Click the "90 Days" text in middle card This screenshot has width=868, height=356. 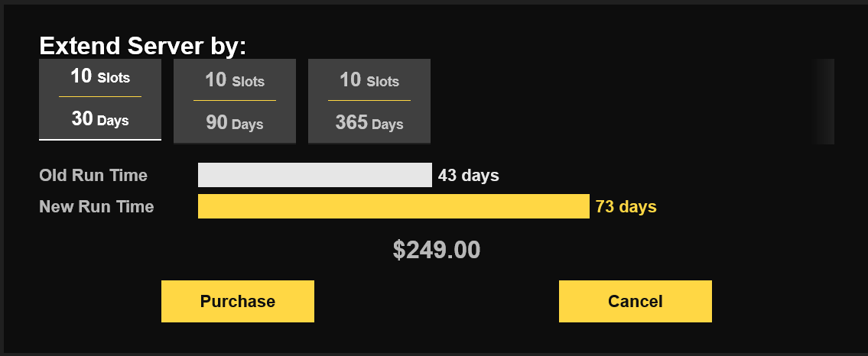coord(235,123)
